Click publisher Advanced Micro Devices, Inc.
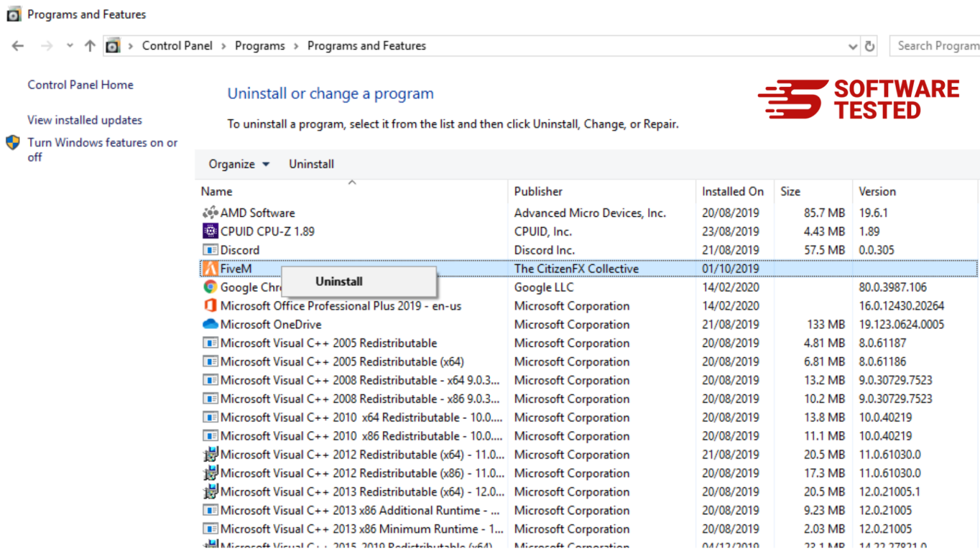The image size is (980, 551). pos(590,212)
